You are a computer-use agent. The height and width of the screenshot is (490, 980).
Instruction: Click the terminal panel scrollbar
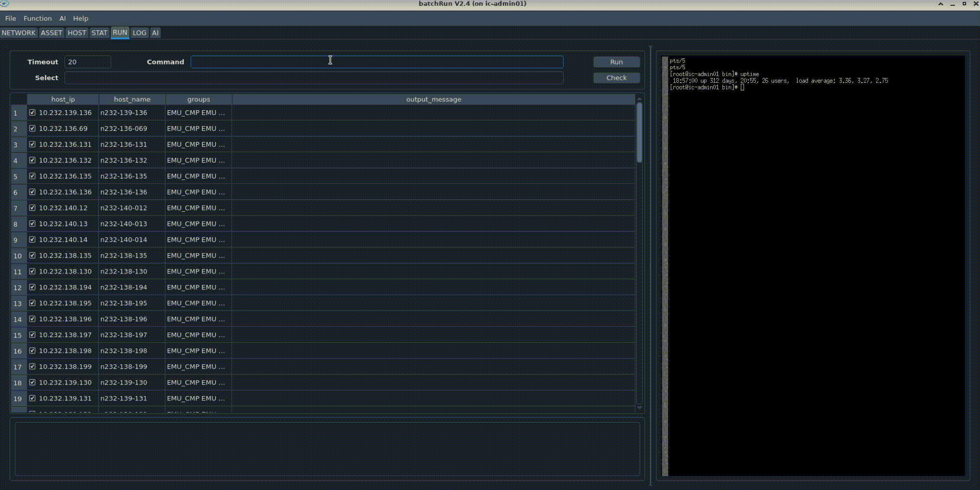coord(665,266)
